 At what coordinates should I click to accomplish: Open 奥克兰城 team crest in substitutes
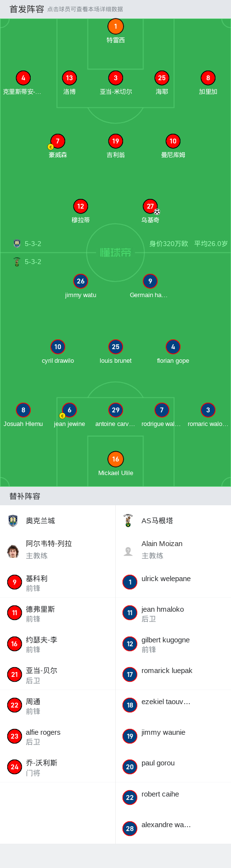click(x=13, y=521)
